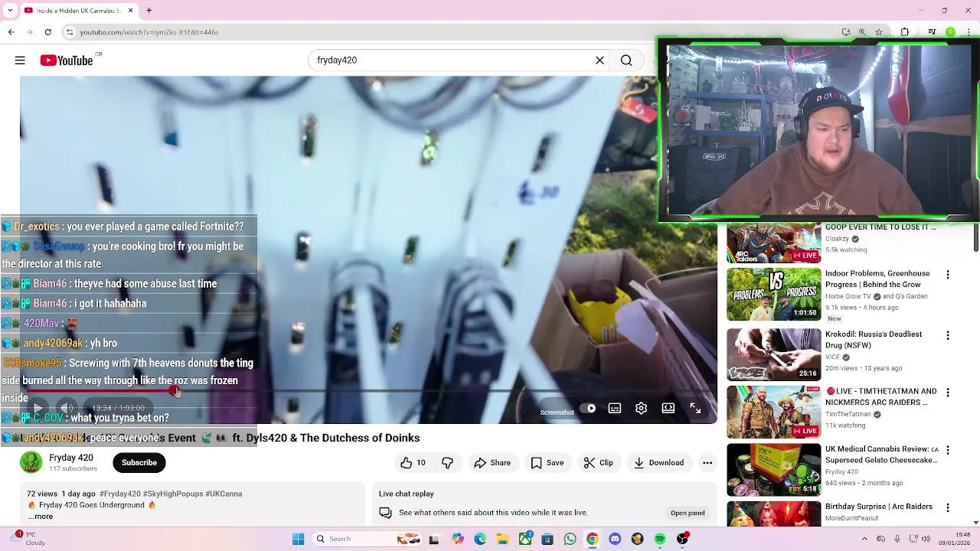This screenshot has height=551, width=980.
Task: Toggle the autoplay switch in player
Action: click(588, 409)
